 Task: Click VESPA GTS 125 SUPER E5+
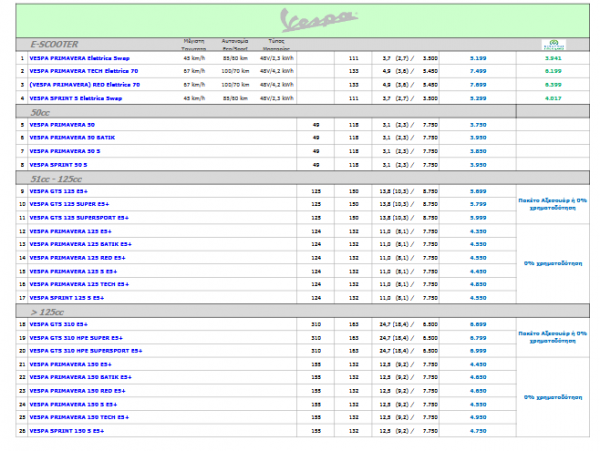(69, 204)
